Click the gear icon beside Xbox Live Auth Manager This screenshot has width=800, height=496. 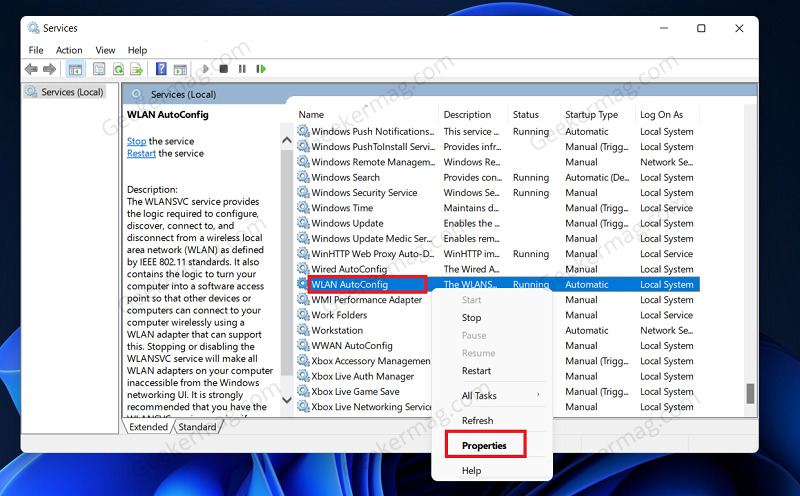(x=304, y=376)
